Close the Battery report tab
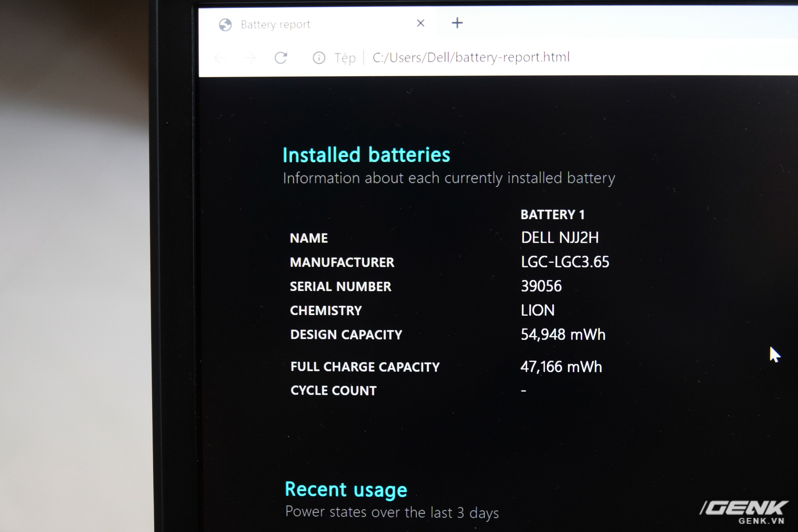 point(421,23)
